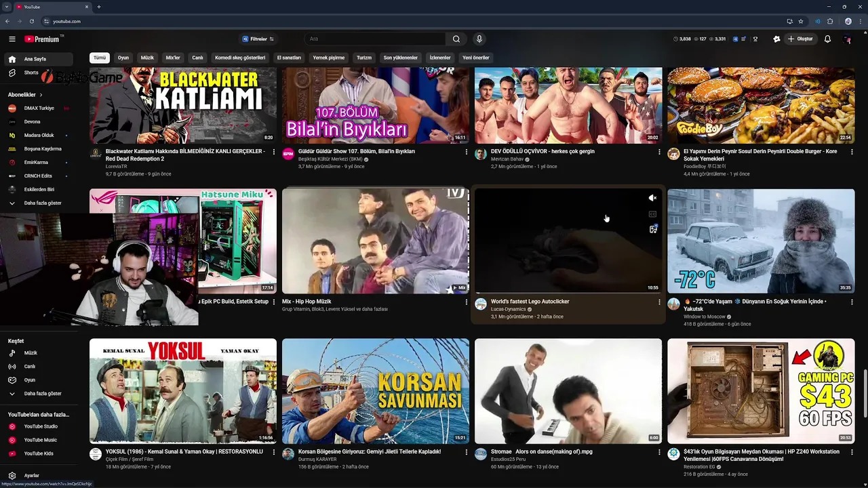Open YouTube Studio link
Image resolution: width=868 pixels, height=488 pixels.
click(x=38, y=426)
